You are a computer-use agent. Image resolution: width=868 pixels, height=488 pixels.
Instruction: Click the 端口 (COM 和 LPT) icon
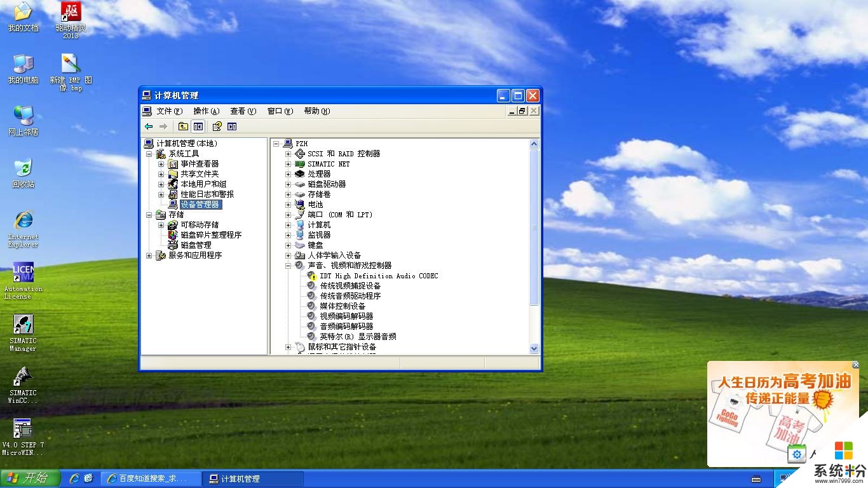pos(300,215)
